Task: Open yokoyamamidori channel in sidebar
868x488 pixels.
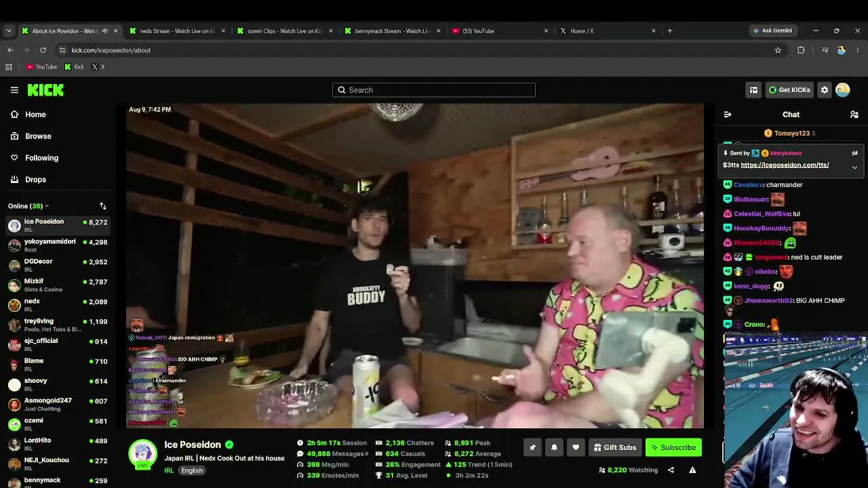Action: click(x=58, y=245)
